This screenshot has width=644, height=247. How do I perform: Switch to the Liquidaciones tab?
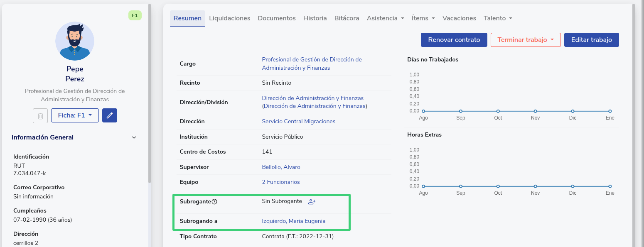(x=229, y=18)
